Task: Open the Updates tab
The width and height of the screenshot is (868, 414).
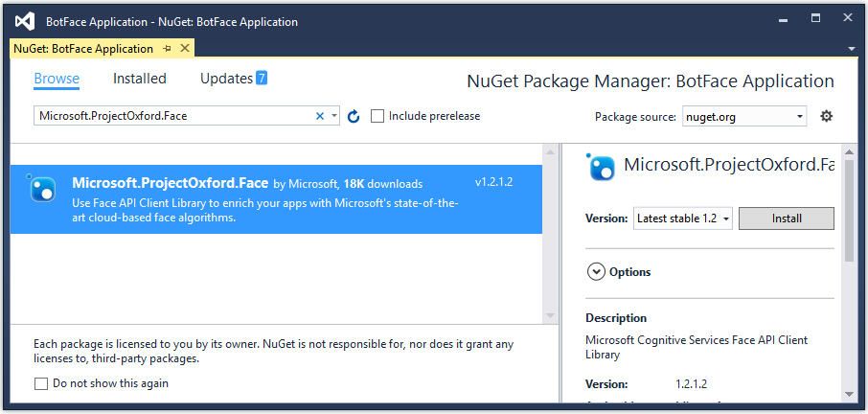Action: click(226, 79)
